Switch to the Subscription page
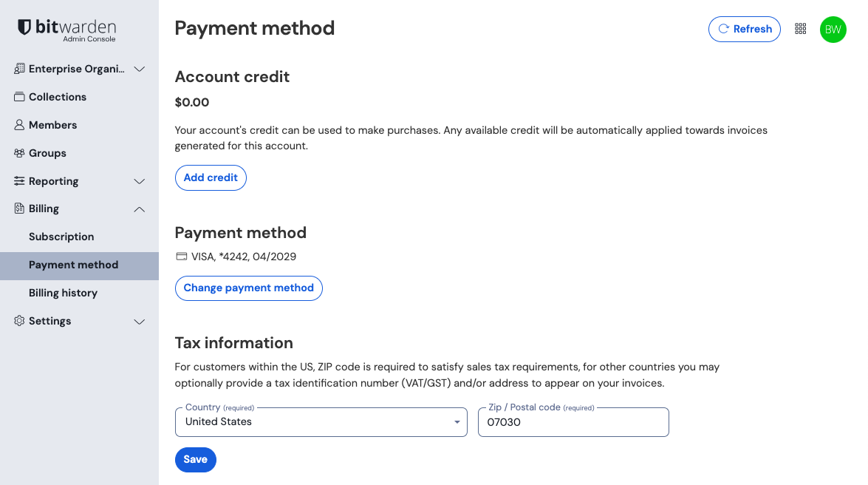This screenshot has height=485, width=868. tap(61, 237)
